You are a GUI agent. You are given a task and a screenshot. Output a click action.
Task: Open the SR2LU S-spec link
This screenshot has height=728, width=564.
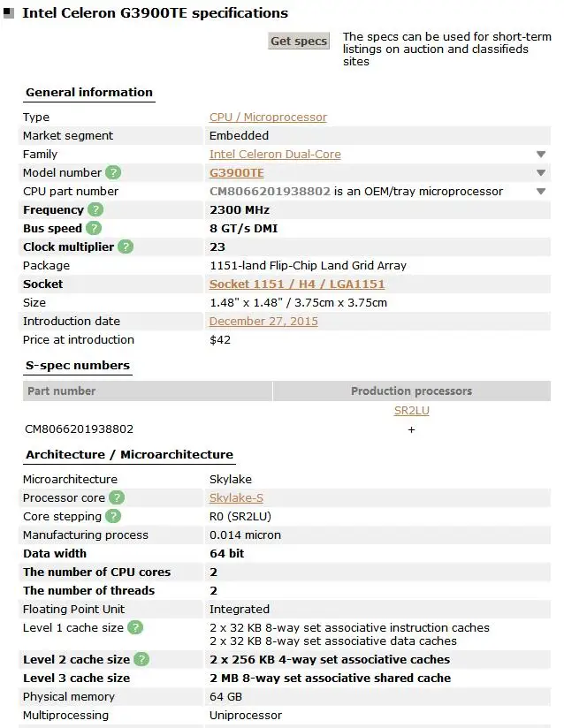coord(411,411)
